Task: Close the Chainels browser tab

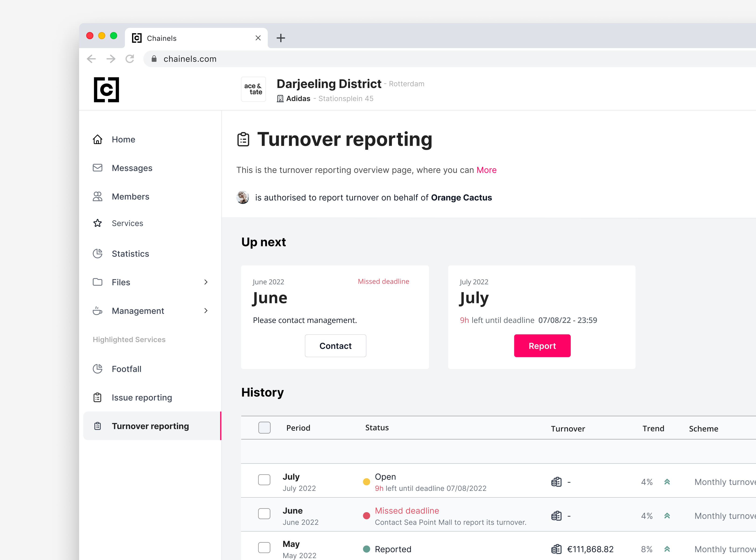Action: (x=258, y=38)
